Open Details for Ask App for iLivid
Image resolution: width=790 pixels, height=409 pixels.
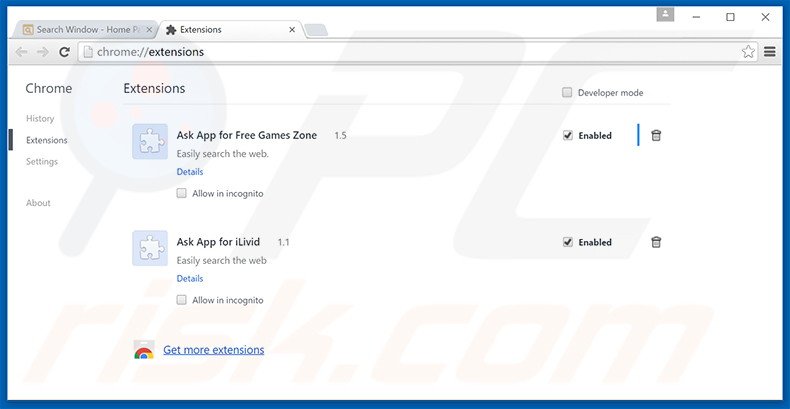tap(190, 279)
